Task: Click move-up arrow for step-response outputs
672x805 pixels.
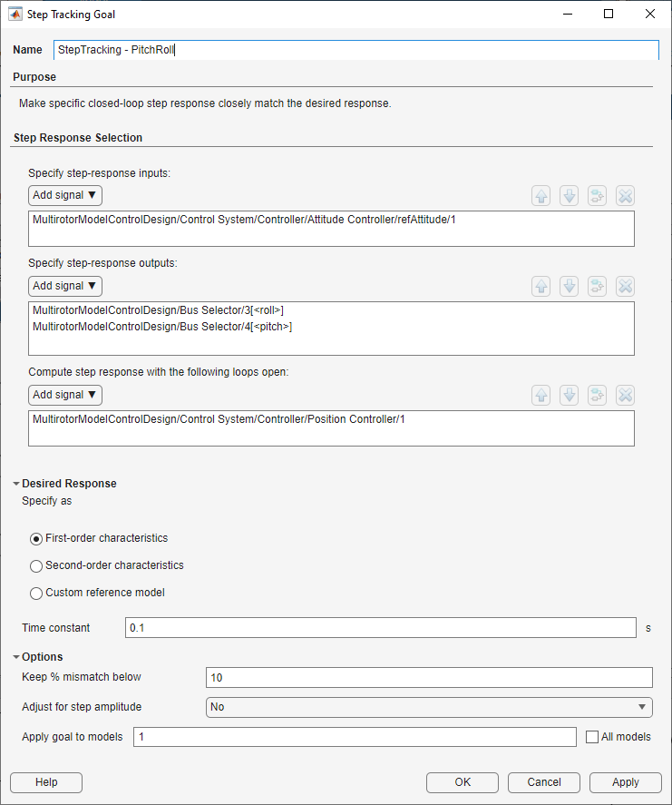Action: (541, 286)
